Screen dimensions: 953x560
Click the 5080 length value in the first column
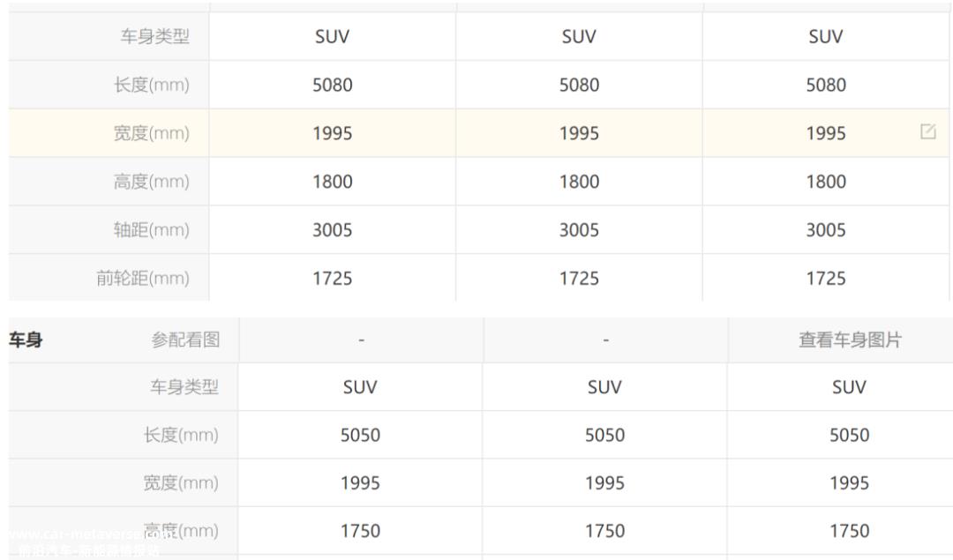click(x=333, y=85)
